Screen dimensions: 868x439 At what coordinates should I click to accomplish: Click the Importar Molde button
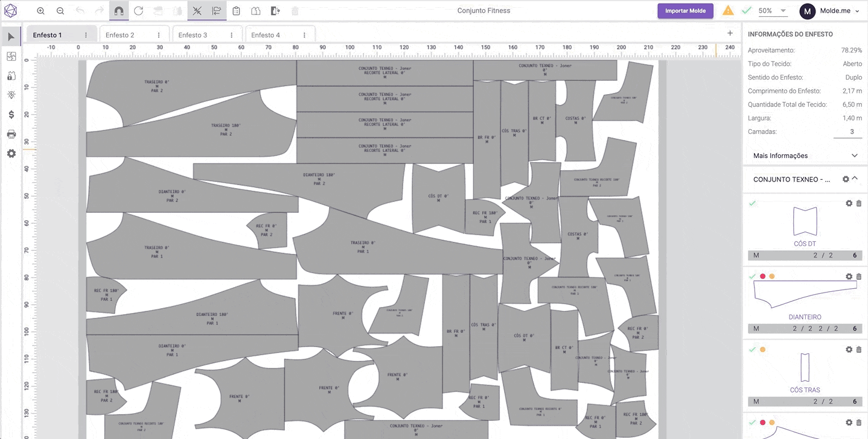685,11
